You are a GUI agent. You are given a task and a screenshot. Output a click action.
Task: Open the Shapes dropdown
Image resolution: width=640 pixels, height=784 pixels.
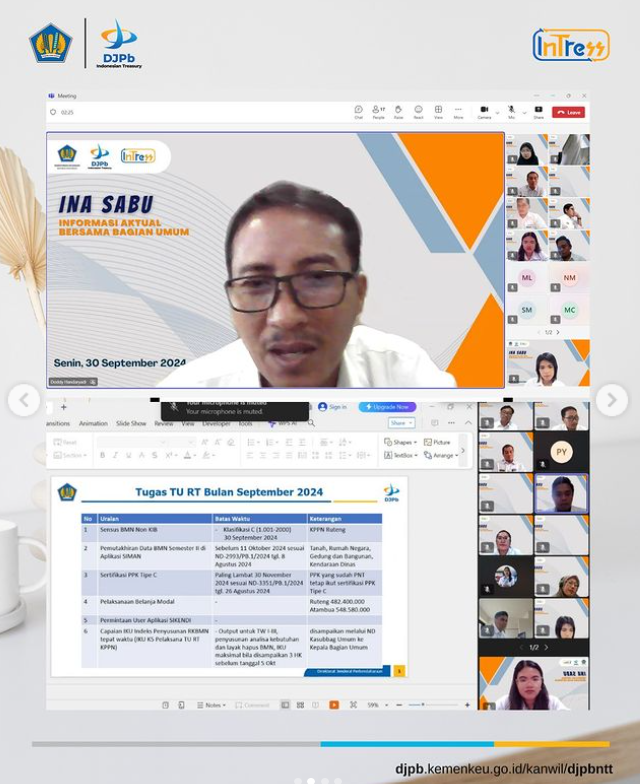(400, 442)
